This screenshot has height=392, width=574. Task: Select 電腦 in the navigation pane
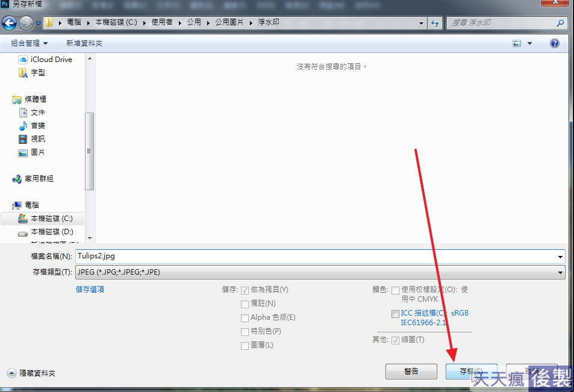pos(26,205)
